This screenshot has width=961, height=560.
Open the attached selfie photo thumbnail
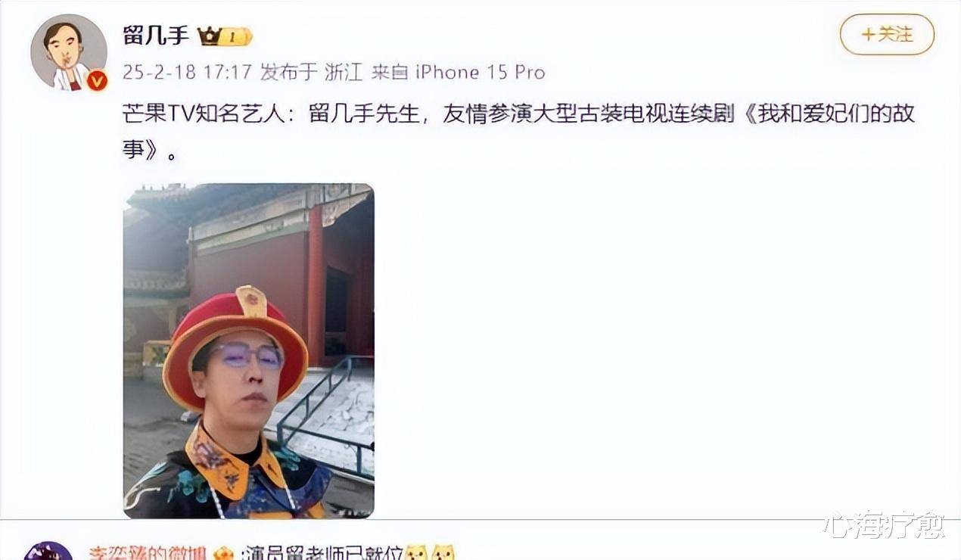[x=249, y=350]
